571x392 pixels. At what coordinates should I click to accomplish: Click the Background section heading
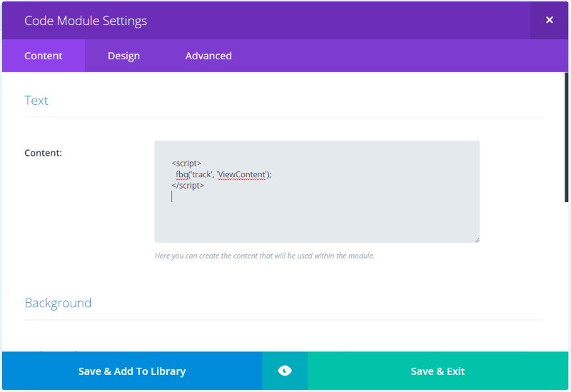coord(58,303)
